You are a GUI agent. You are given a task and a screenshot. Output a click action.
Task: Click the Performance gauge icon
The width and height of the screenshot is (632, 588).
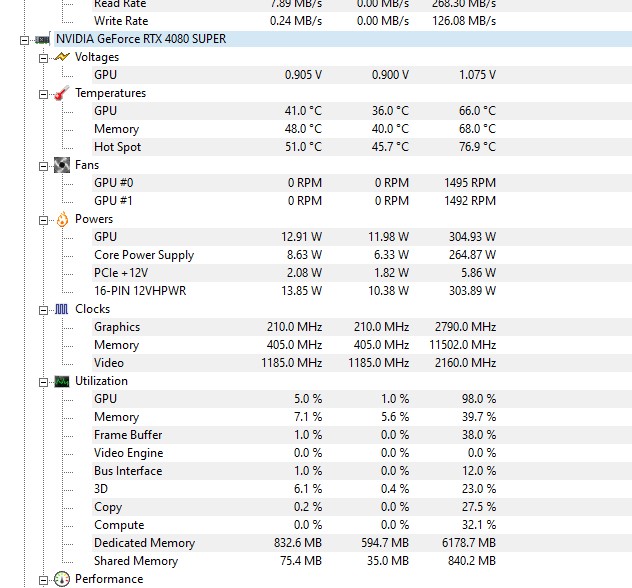[62, 579]
